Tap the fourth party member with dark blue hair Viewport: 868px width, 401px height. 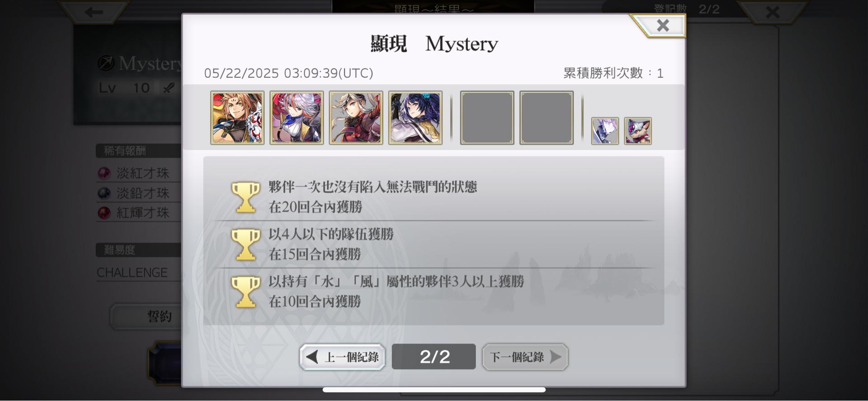click(x=415, y=118)
